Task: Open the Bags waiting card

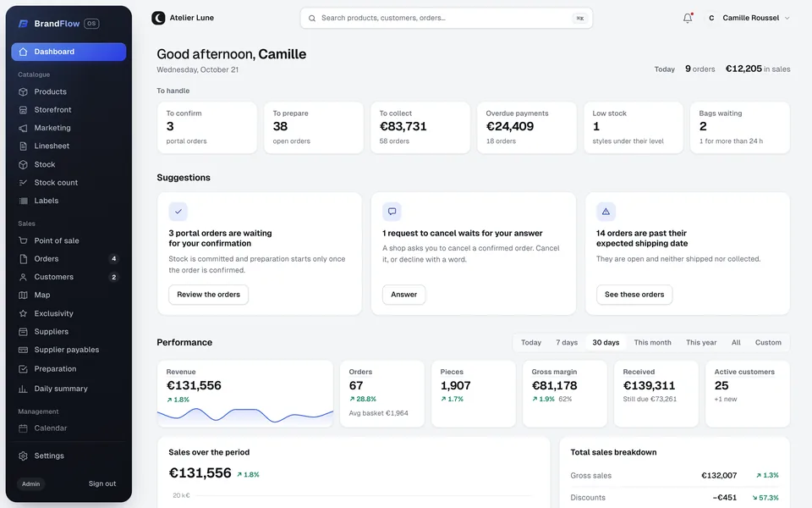Action: click(x=740, y=128)
